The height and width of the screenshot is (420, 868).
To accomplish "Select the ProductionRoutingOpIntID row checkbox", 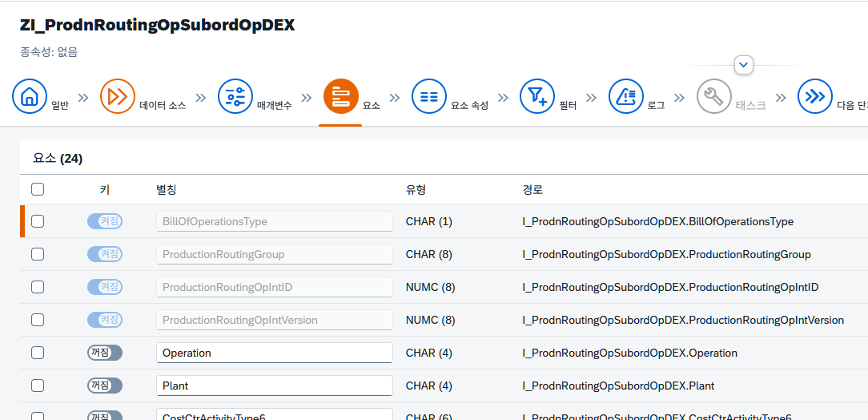I will tap(38, 287).
